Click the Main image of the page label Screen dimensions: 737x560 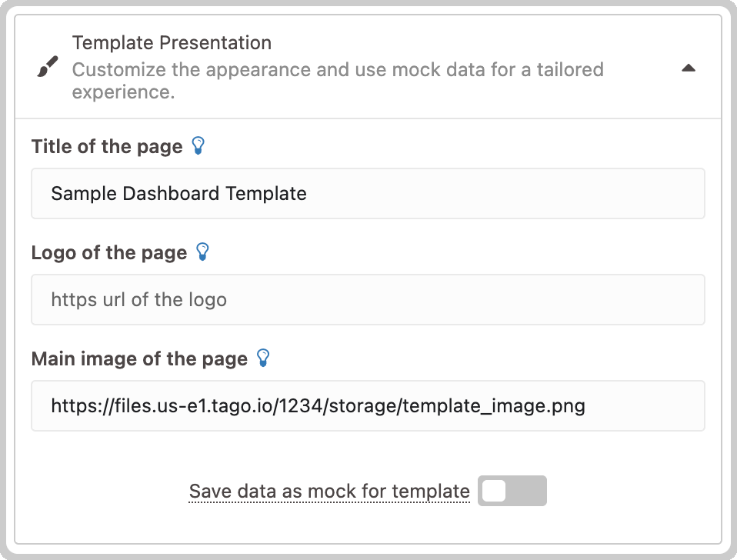(x=139, y=359)
